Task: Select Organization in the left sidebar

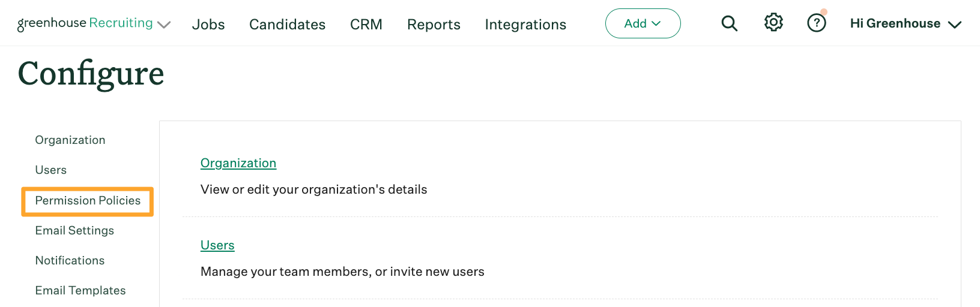Action: point(70,140)
